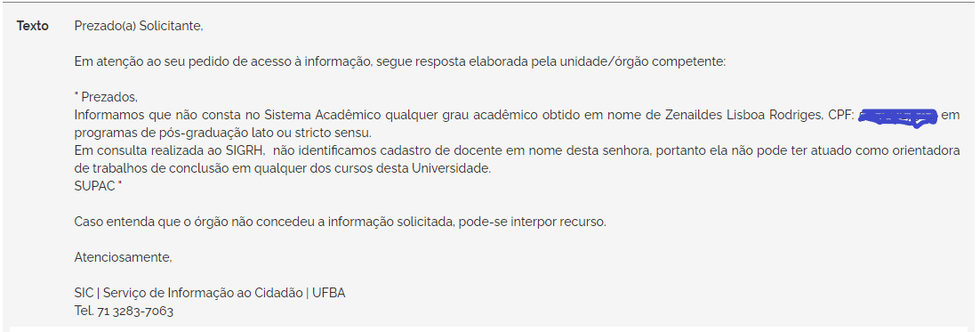The width and height of the screenshot is (980, 332).
Task: Click the word "orientadora" at line end
Action: (x=927, y=150)
